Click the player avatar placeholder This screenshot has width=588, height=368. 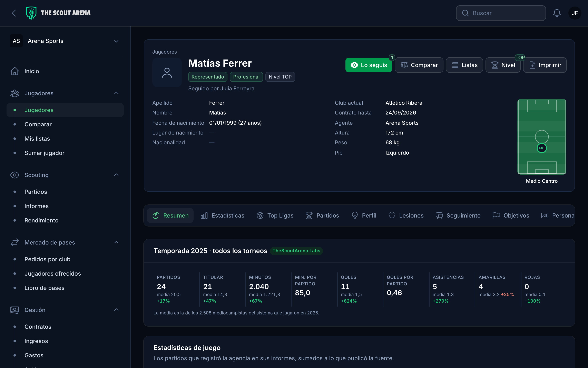167,73
